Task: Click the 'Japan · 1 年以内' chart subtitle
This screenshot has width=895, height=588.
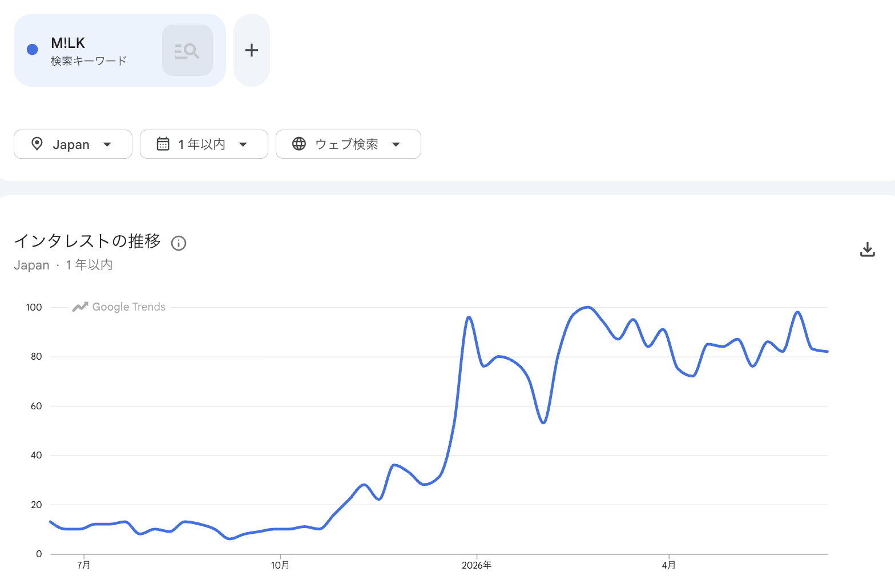Action: click(x=63, y=265)
